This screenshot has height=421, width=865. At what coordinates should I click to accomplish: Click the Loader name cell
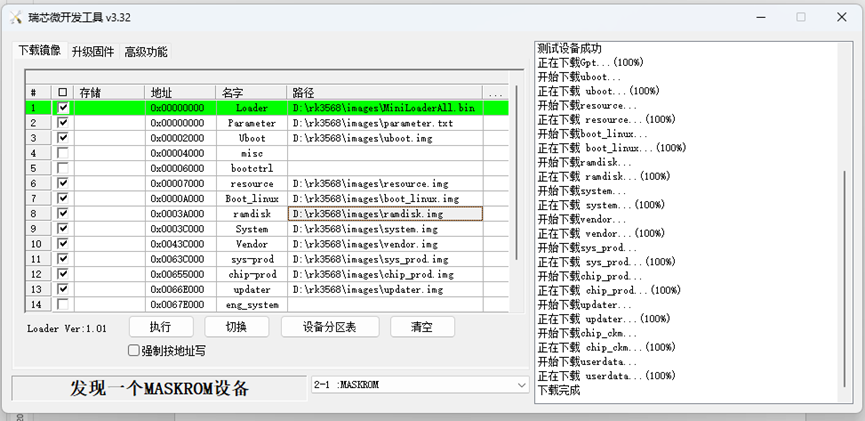coord(251,108)
